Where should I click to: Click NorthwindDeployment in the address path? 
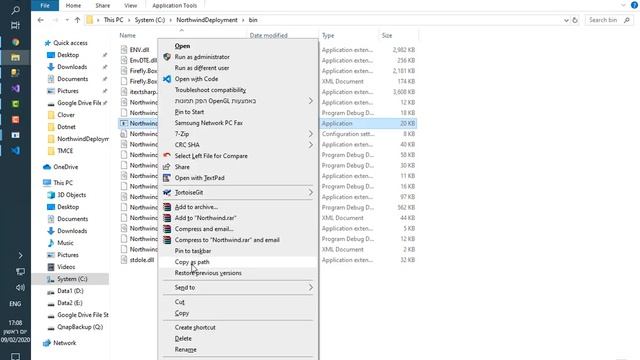click(207, 20)
